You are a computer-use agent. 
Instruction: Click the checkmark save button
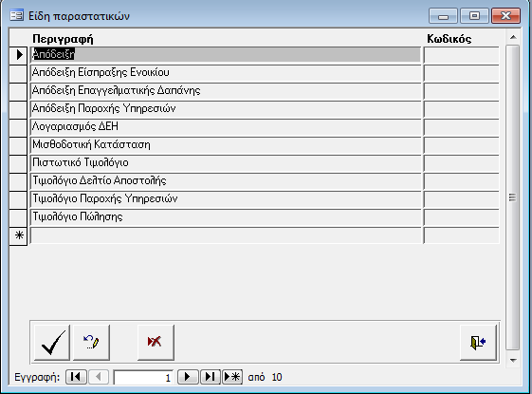tap(52, 342)
